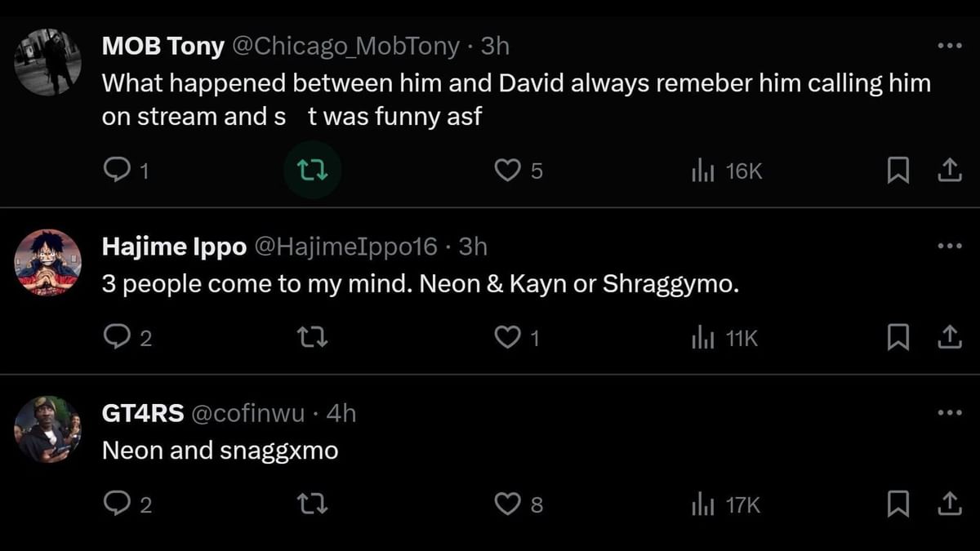Click Hajime Ippo's profile picture
The width and height of the screenshot is (980, 551).
(x=48, y=262)
